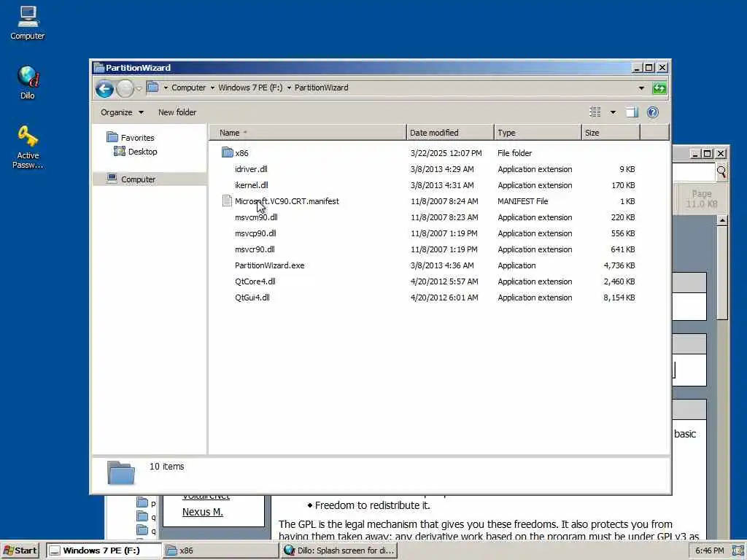Screen dimensions: 747x560
Task: Select ikernel.dll file
Action: pos(252,185)
